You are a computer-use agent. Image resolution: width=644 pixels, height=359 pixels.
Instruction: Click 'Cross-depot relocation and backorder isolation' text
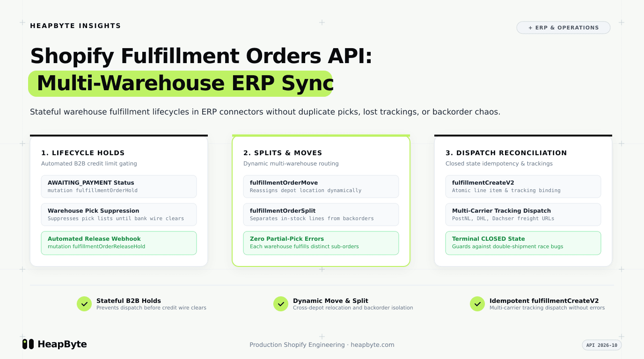pos(353,308)
